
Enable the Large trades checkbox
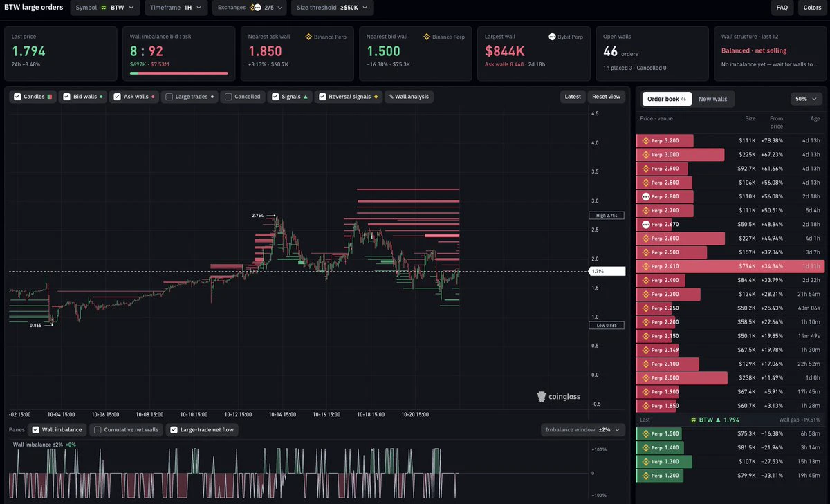click(169, 97)
